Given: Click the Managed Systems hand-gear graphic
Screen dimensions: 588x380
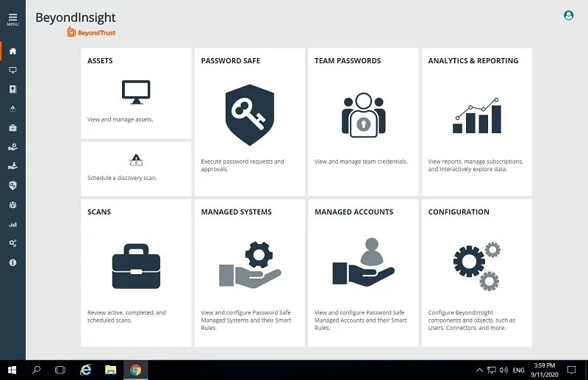Looking at the screenshot, I should click(250, 265).
